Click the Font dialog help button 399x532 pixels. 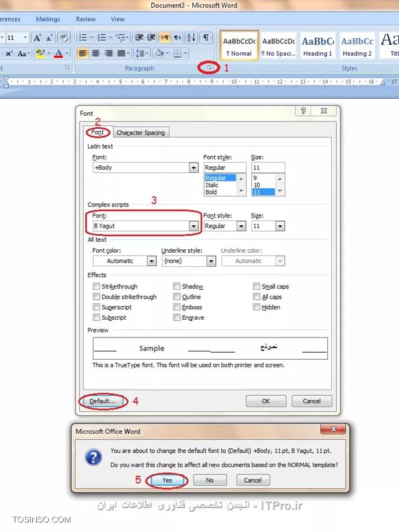[303, 111]
